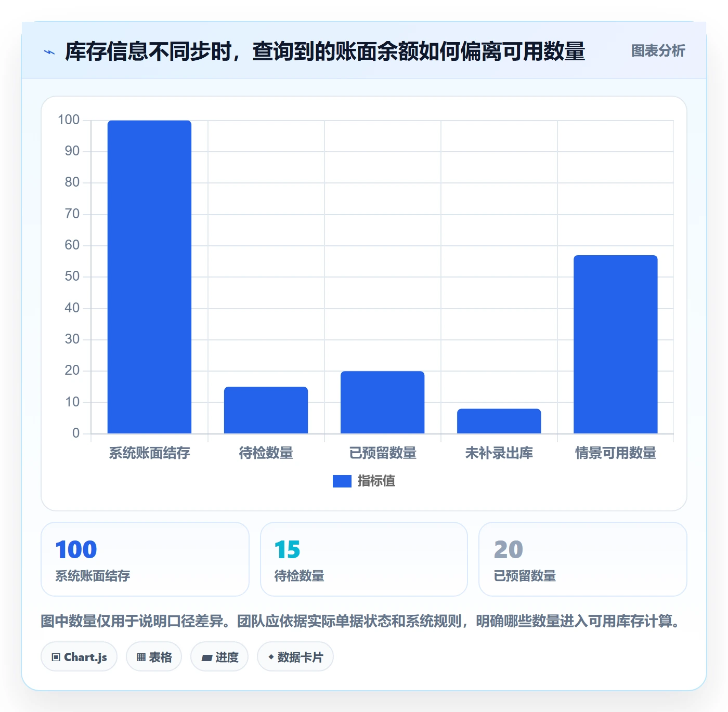This screenshot has height=712, width=728.
Task: Click the 系统账面结存 axis label
Action: pos(149,453)
